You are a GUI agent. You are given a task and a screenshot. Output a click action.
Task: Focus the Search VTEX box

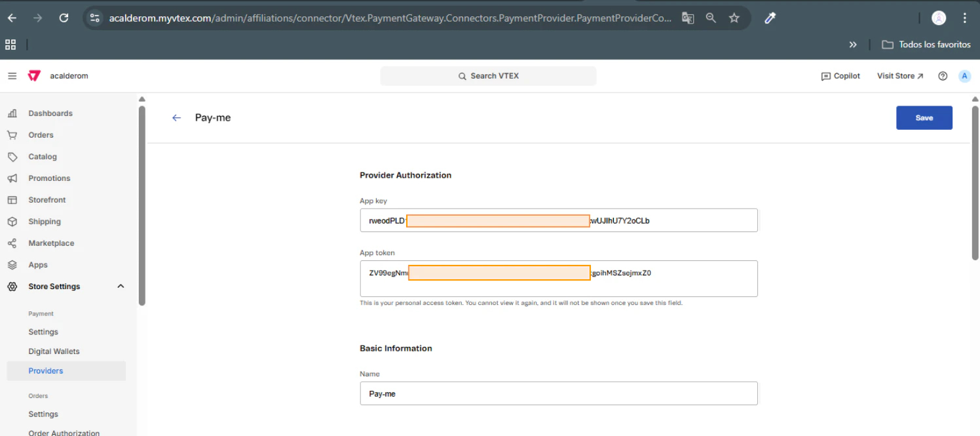tap(488, 76)
